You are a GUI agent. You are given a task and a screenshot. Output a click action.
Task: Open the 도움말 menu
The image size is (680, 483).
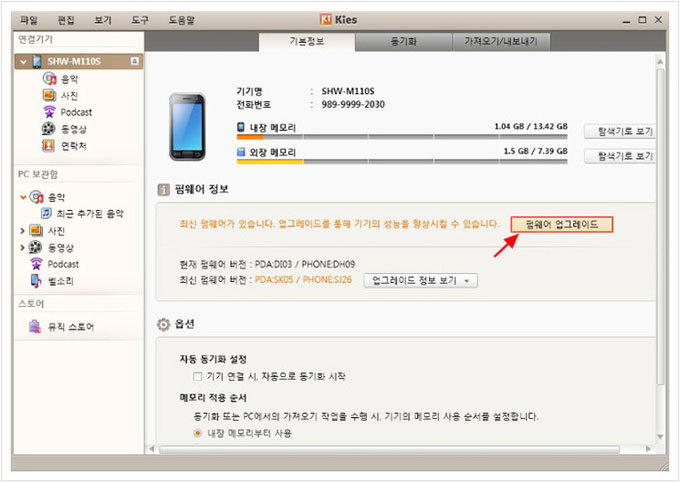[x=181, y=20]
